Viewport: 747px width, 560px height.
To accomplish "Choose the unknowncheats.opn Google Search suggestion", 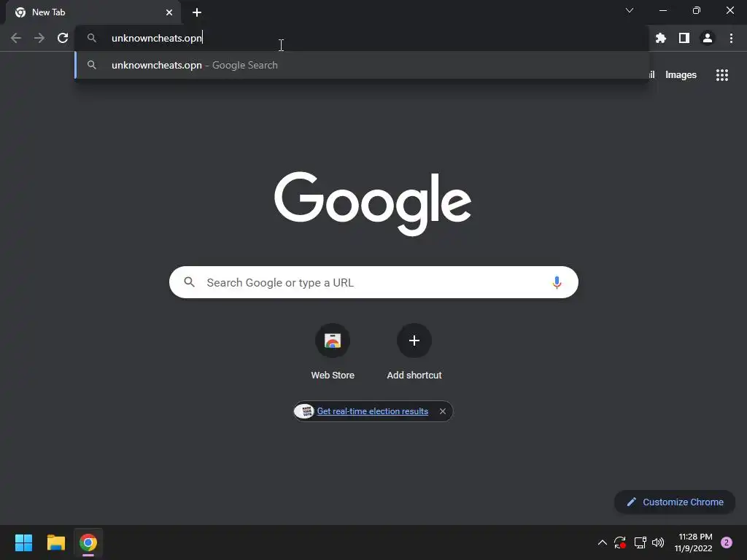I will [362, 65].
